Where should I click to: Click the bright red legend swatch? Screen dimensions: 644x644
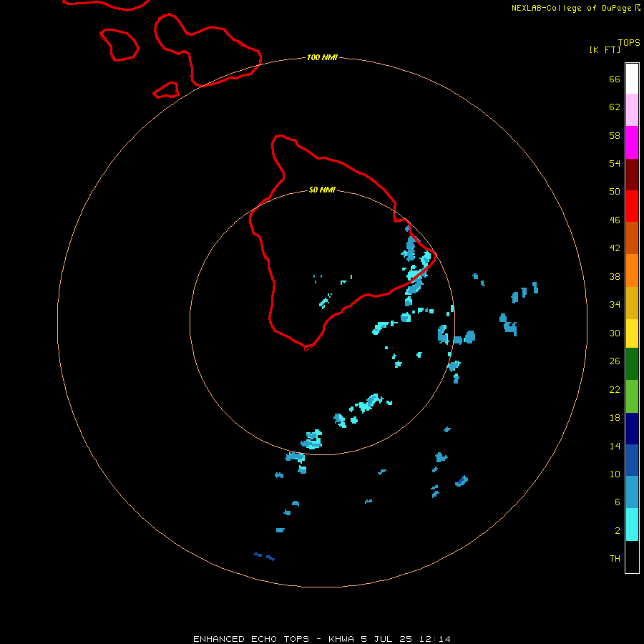(632, 206)
